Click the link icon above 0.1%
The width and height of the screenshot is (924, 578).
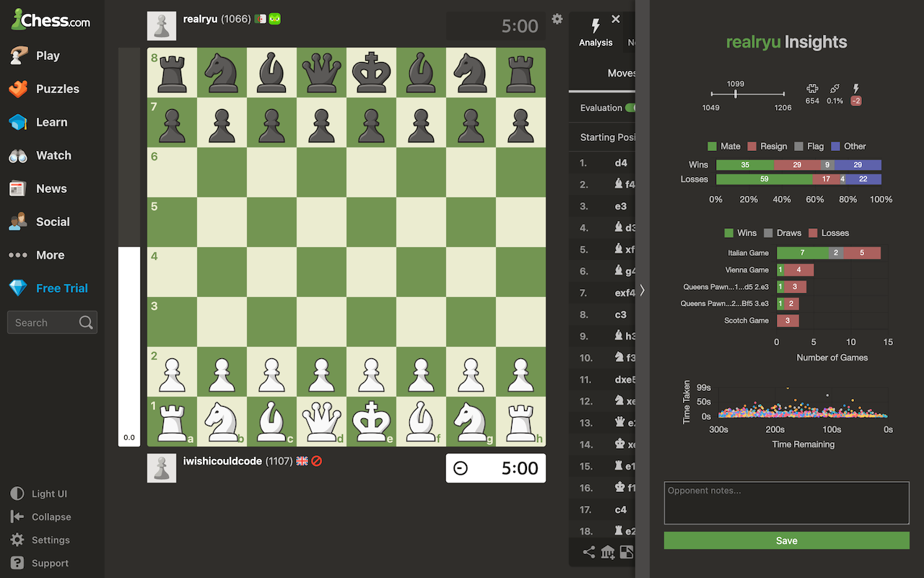coord(835,88)
